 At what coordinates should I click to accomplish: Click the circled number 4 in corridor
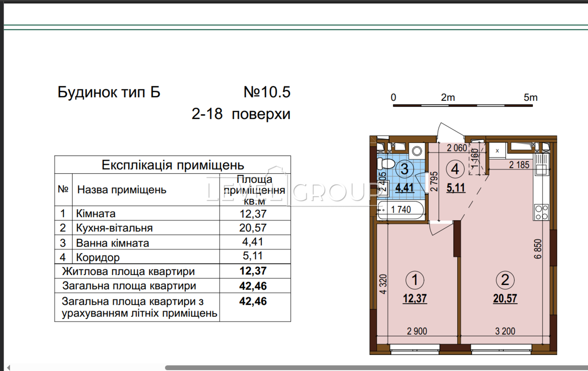(x=455, y=169)
